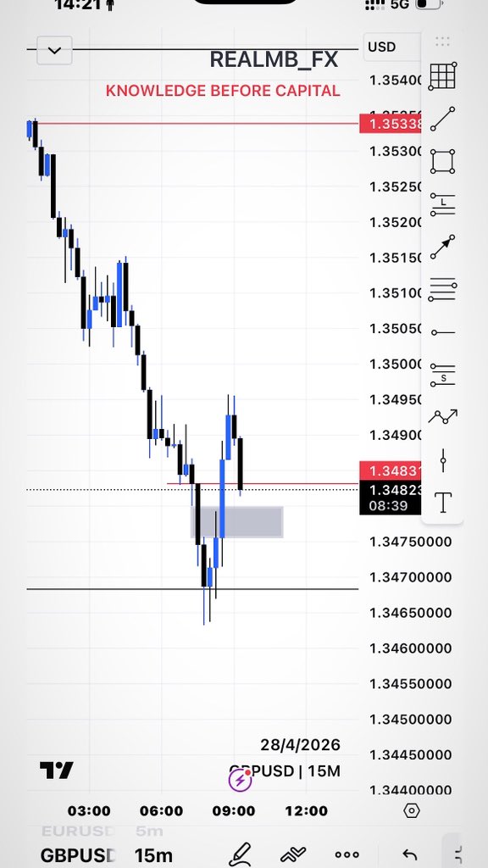Grab the drawing toolbar drag handle dots
Image resolution: width=488 pixels, height=868 pixels.
pos(442,42)
